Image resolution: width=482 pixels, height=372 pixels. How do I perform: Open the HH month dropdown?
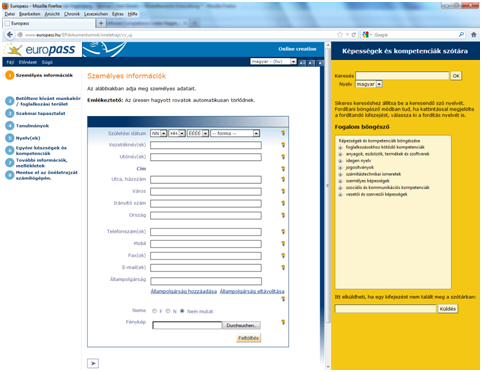click(177, 133)
